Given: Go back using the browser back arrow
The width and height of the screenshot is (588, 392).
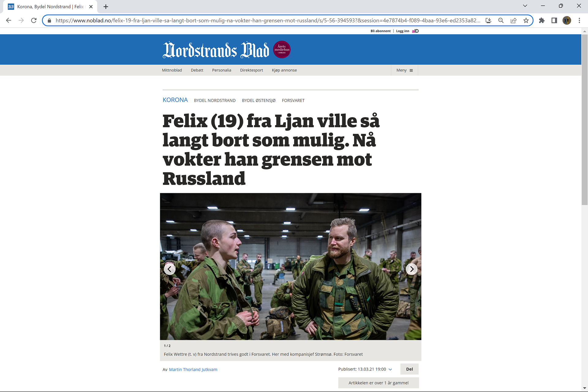Looking at the screenshot, I should [x=9, y=21].
